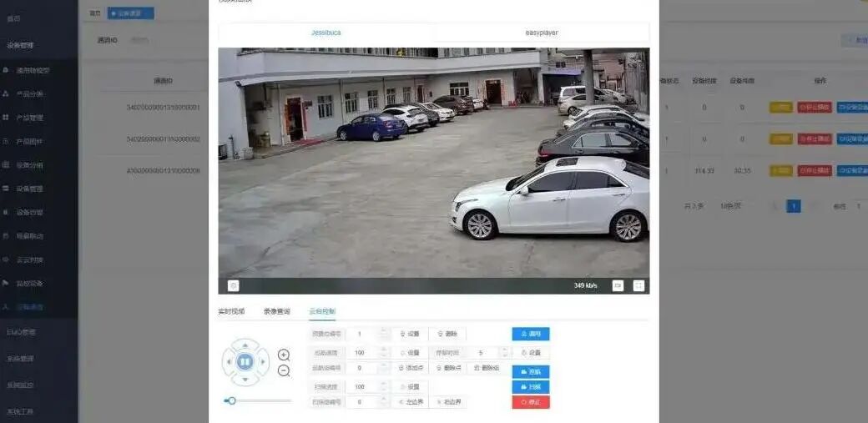868x423 pixels.
Task: Click the blue 扫描 button
Action: pos(531,386)
